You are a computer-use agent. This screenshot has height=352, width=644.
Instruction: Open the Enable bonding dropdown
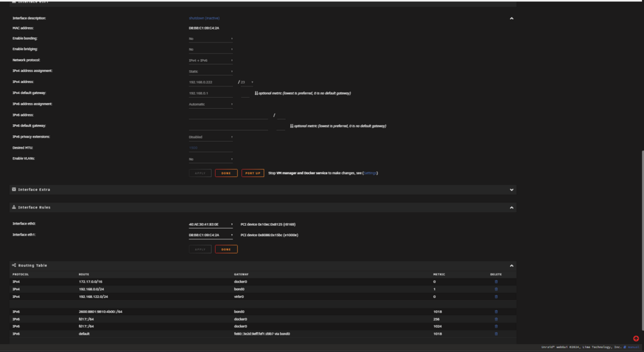pos(211,39)
